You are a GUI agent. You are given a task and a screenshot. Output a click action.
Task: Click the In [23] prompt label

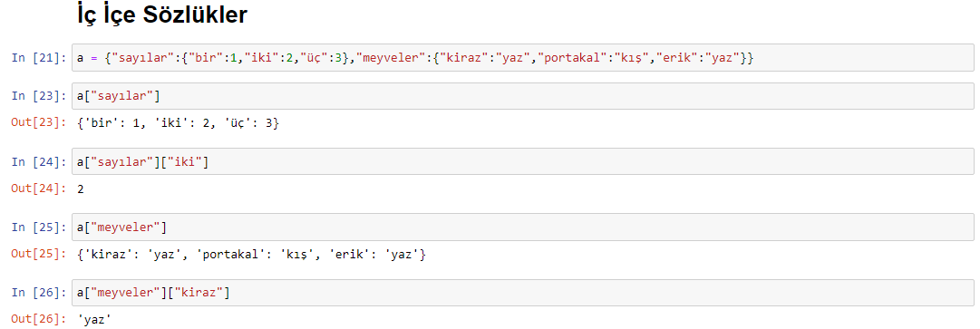click(x=39, y=96)
